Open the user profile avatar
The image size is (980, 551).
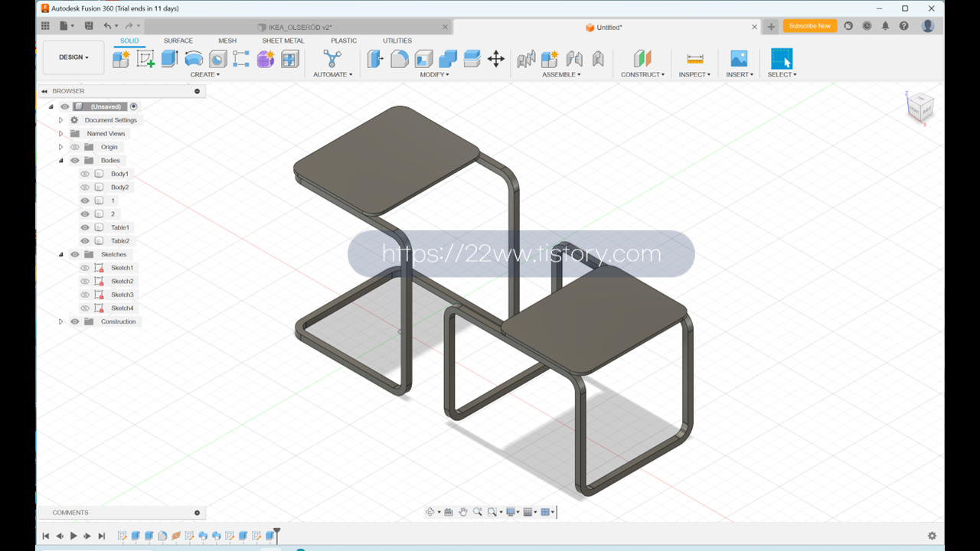tap(928, 26)
